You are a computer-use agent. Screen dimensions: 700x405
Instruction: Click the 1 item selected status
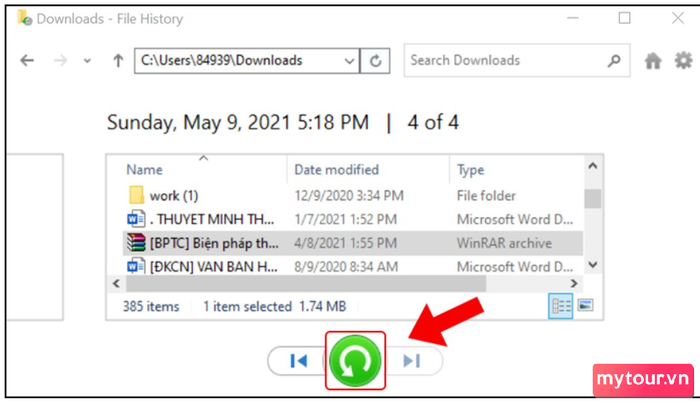247,306
